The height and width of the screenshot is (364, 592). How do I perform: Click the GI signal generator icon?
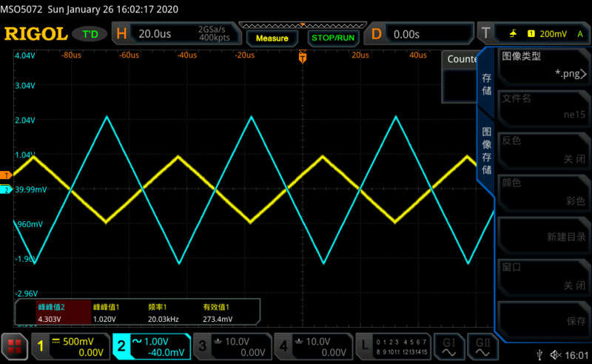tap(448, 346)
